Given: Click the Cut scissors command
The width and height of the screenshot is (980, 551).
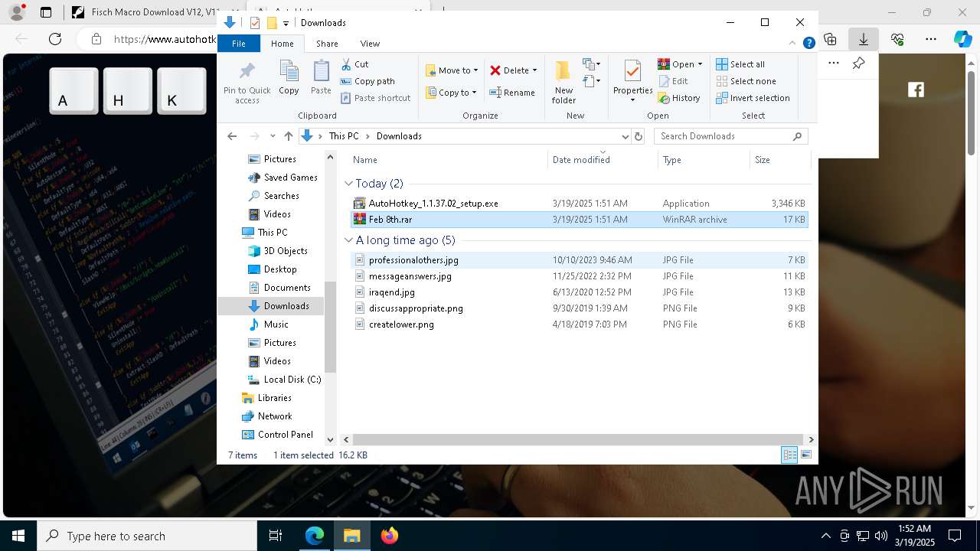Looking at the screenshot, I should click(354, 64).
